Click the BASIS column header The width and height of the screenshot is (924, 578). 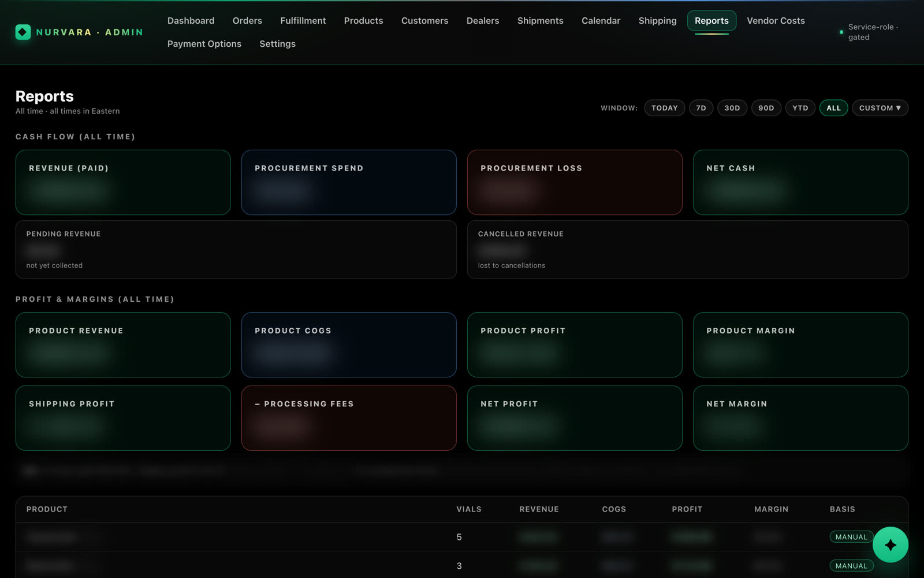point(842,509)
